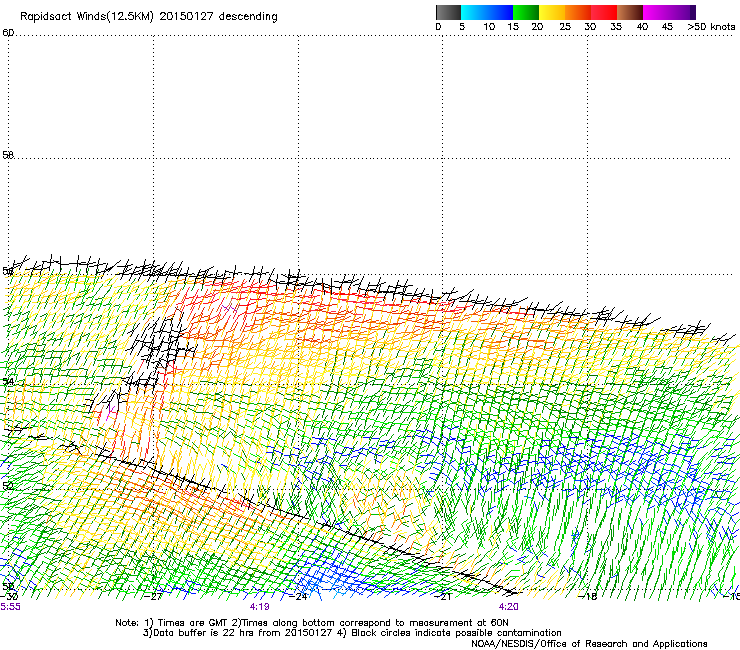Click the '>50 knots' legend label

pyautogui.click(x=711, y=27)
